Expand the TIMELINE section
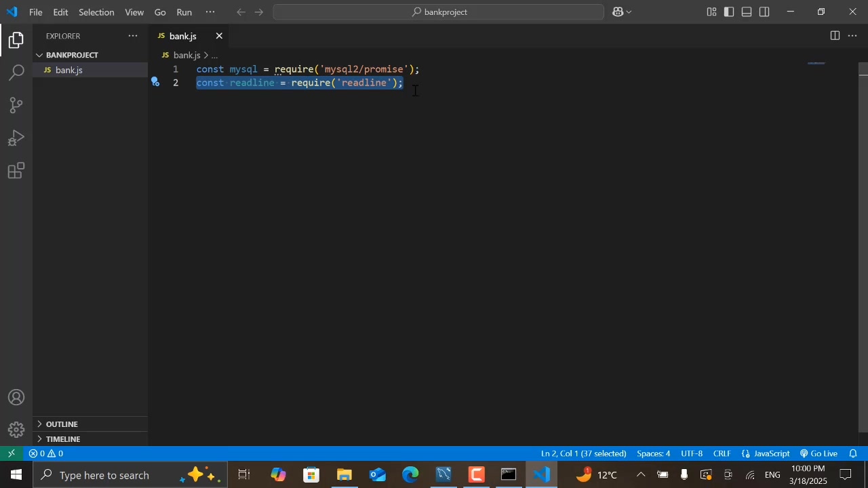Screen dimensions: 868x488 click(90, 439)
